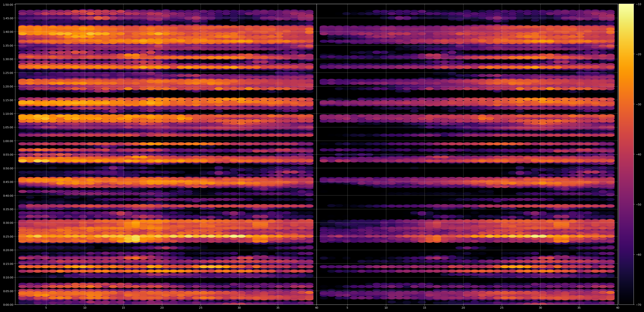Screen dimensions: 644x312
Task: Click the 1:40:00 y-axis label
Action: pos(8,32)
